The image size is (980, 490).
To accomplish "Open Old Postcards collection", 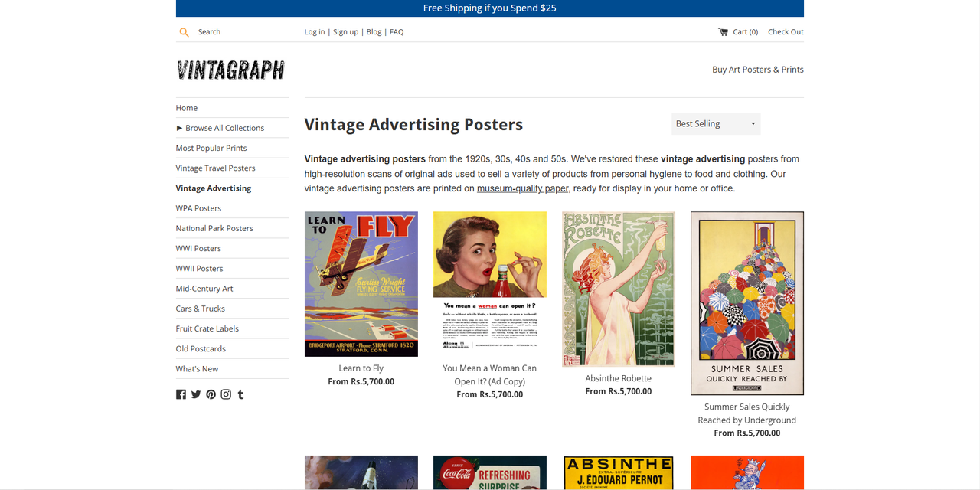I will 201,348.
